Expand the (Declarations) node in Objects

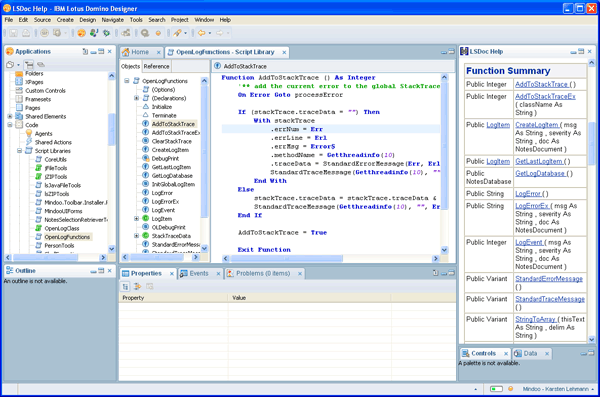tap(136, 98)
